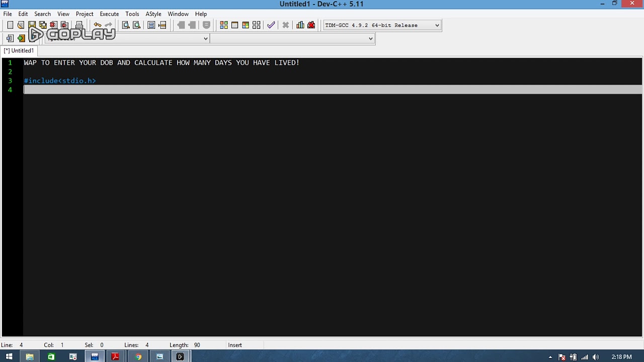Click the Find magnifier icon

click(126, 25)
